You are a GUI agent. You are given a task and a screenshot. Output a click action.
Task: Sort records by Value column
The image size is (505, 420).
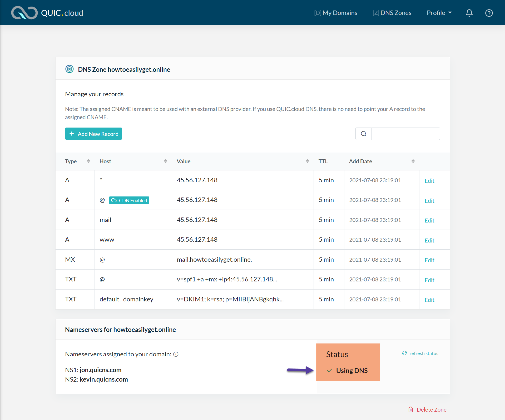pos(308,161)
